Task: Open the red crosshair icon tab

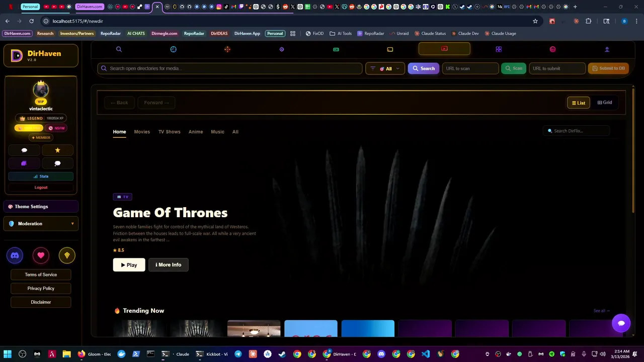Action: pyautogui.click(x=227, y=49)
